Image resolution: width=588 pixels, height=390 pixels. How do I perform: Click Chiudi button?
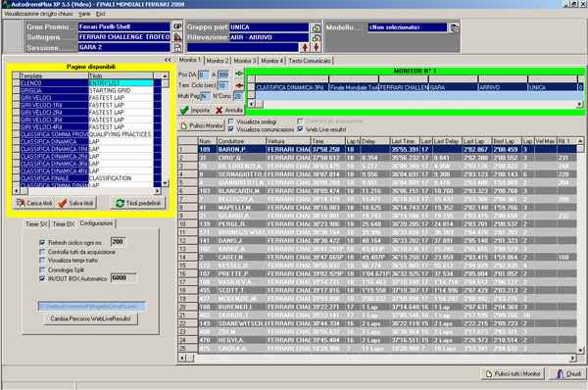pyautogui.click(x=568, y=374)
